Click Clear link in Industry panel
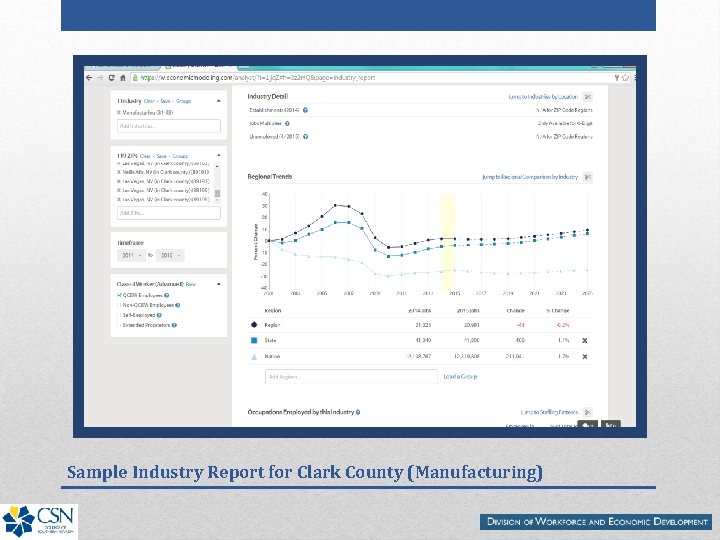The width and height of the screenshot is (720, 540). [149, 101]
